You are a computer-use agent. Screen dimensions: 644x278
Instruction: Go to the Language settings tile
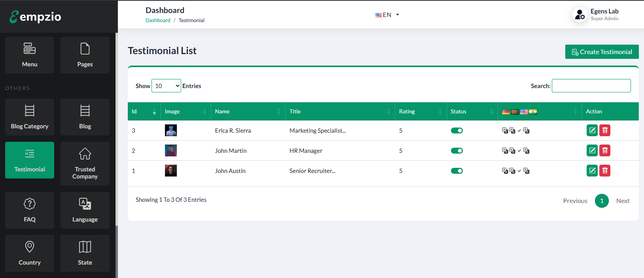click(x=85, y=210)
